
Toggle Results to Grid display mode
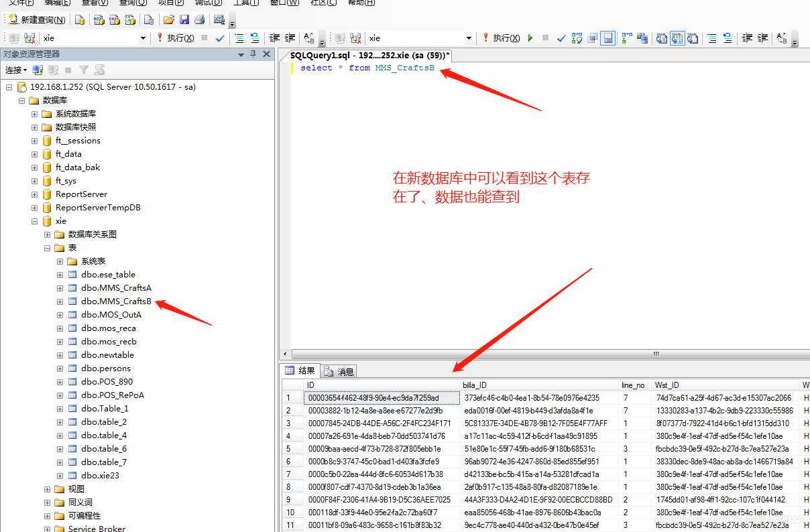[x=677, y=38]
